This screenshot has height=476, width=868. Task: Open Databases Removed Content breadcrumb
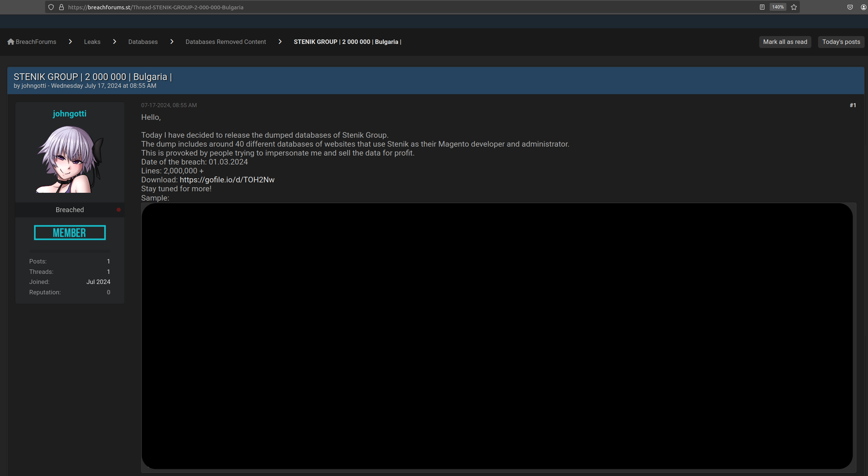coord(226,42)
